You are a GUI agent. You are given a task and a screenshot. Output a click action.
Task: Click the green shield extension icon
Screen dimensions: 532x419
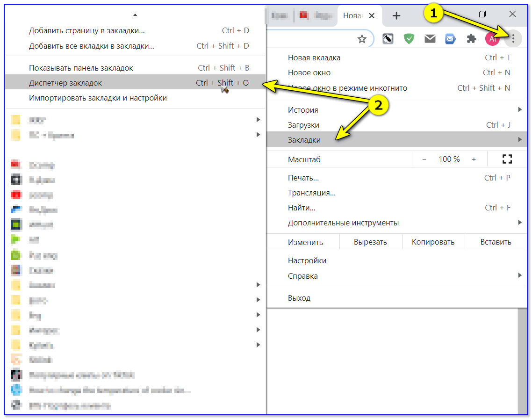(x=409, y=39)
